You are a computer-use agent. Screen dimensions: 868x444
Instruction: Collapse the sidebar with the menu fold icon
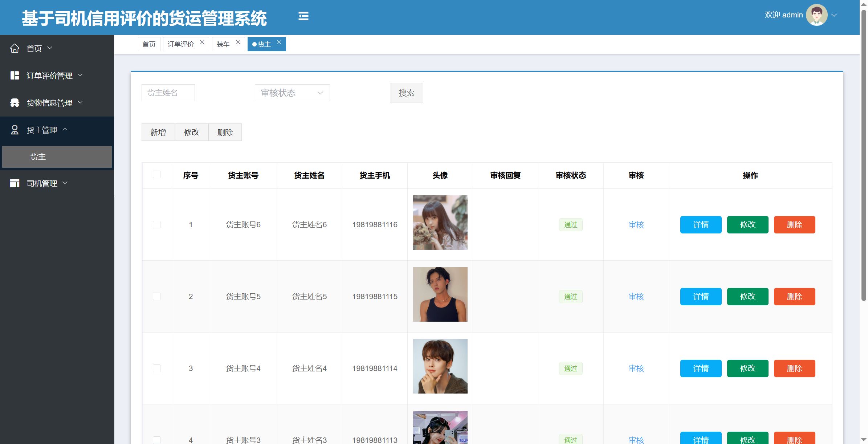(303, 16)
